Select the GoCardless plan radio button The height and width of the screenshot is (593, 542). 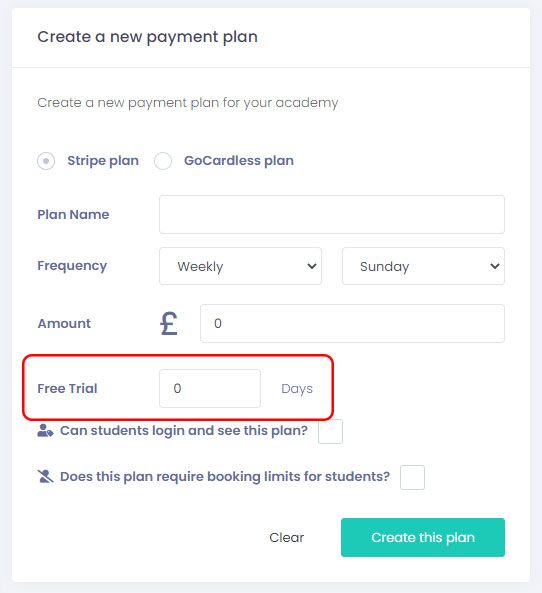point(163,161)
